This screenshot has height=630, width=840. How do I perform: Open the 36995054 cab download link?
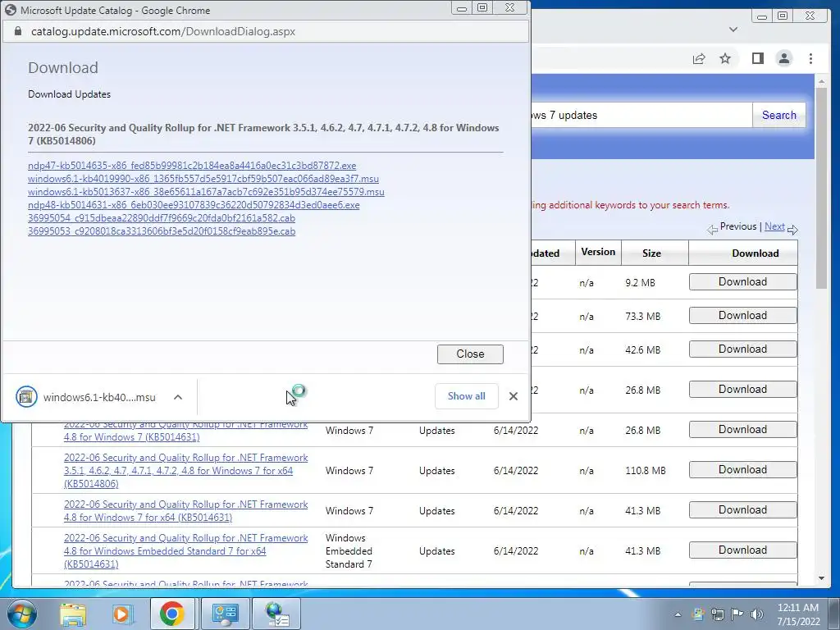(162, 218)
